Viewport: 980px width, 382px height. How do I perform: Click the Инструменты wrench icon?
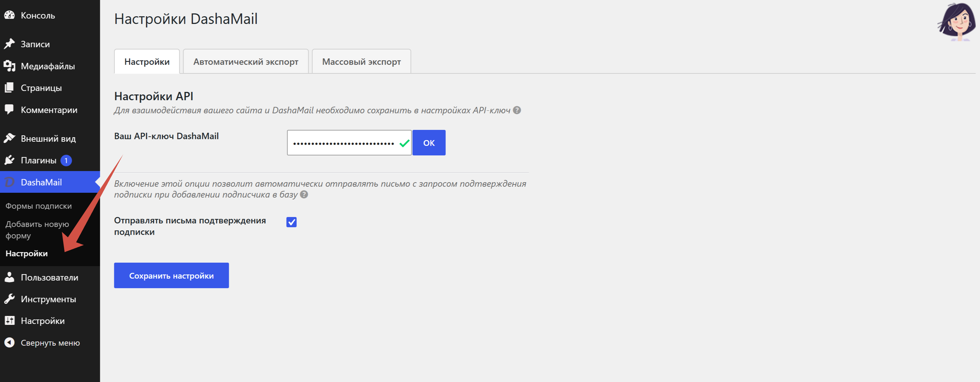10,299
